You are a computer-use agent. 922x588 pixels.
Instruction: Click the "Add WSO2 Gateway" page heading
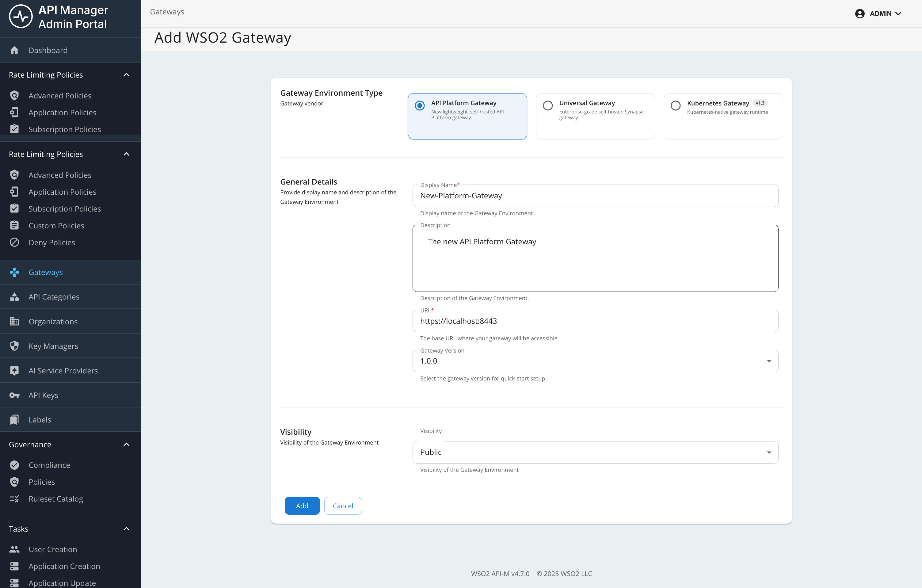point(223,37)
